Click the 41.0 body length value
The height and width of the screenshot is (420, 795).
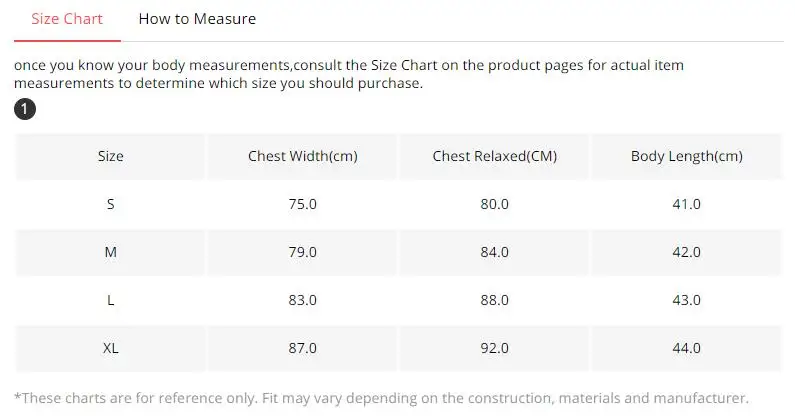[x=686, y=204]
